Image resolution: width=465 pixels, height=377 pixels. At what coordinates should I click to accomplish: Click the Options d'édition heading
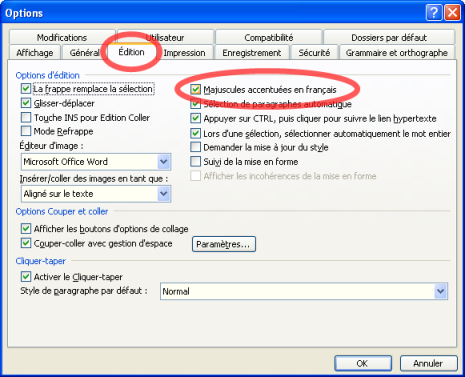coord(48,75)
